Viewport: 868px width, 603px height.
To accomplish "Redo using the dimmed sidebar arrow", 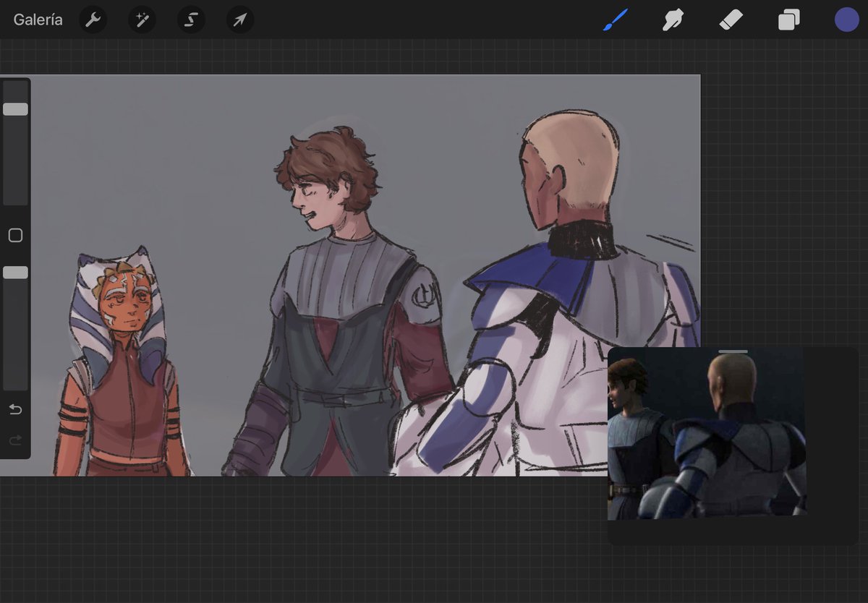I will [x=15, y=440].
